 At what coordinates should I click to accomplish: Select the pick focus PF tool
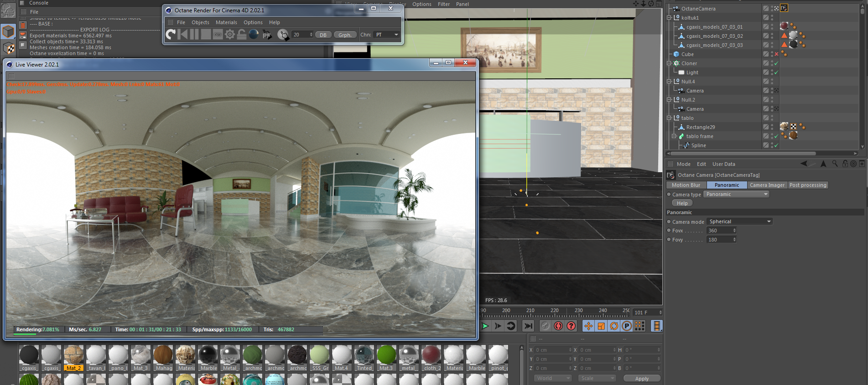(267, 35)
